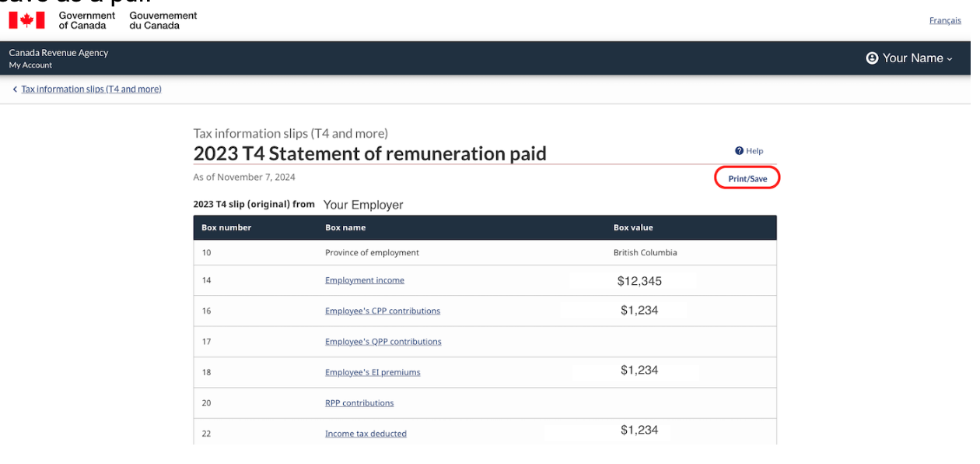Click the Help text link

754,151
